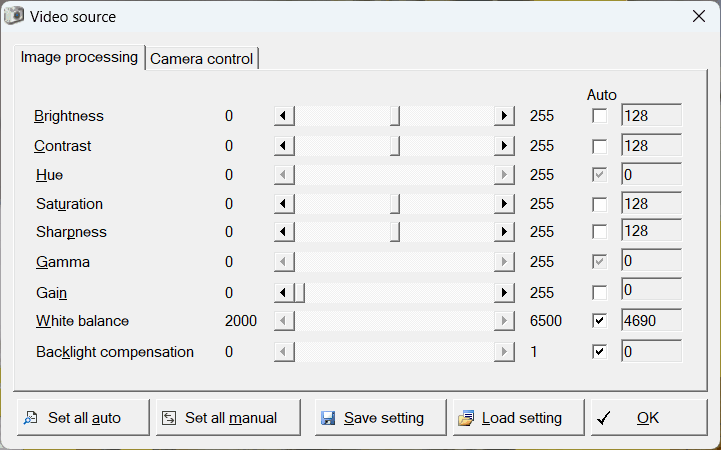Click the Sharpness slider thumb

click(395, 232)
